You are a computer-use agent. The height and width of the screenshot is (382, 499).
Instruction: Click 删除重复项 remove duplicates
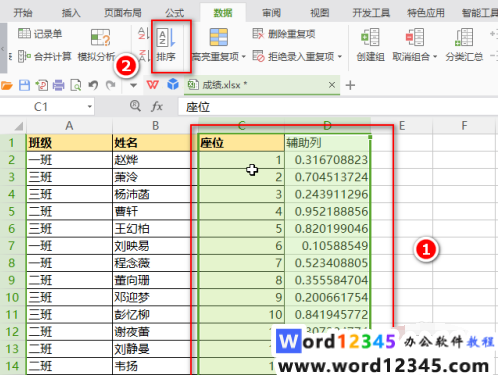tap(284, 34)
